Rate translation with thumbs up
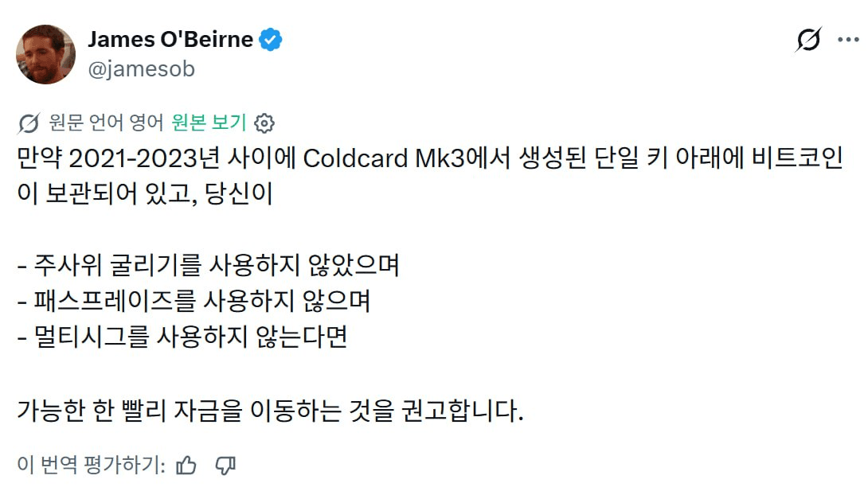This screenshot has width=868, height=495. 186,465
